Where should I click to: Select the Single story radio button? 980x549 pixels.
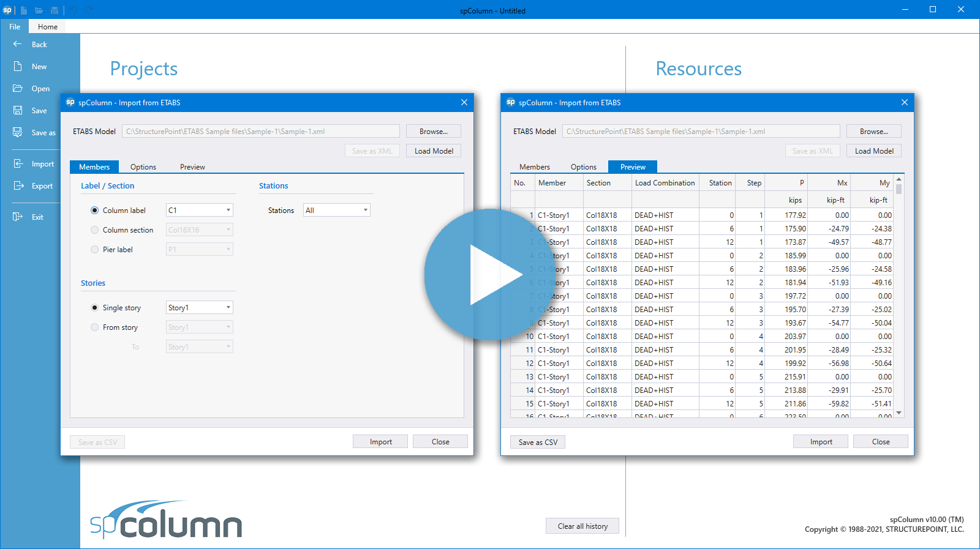94,307
